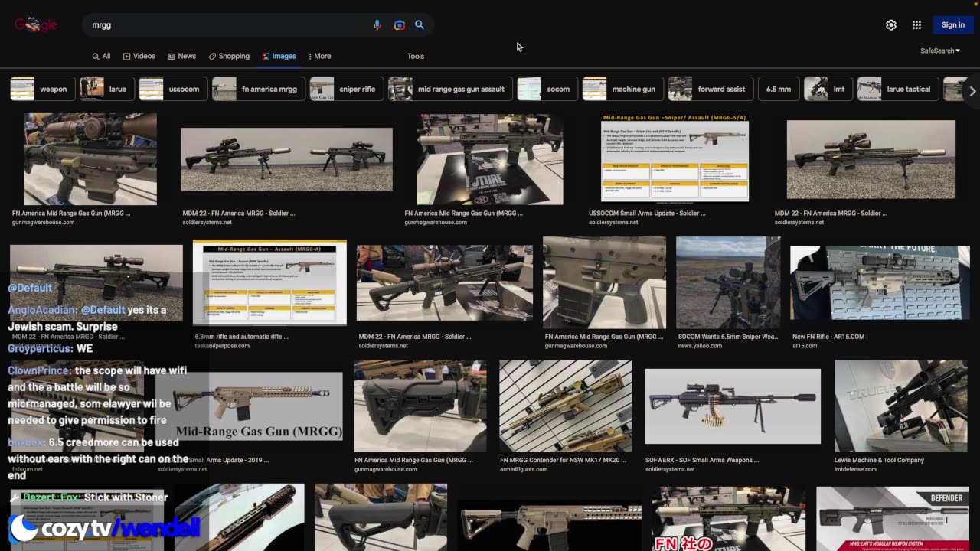Click the taskandpurpose.com source link

tap(222, 346)
